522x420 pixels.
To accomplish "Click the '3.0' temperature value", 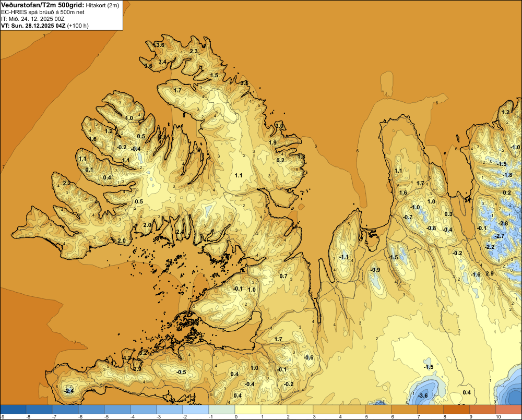I will (x=280, y=126).
